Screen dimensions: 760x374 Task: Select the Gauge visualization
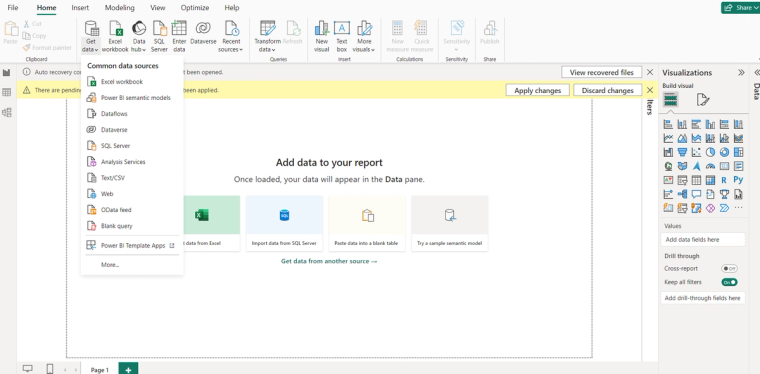point(710,166)
